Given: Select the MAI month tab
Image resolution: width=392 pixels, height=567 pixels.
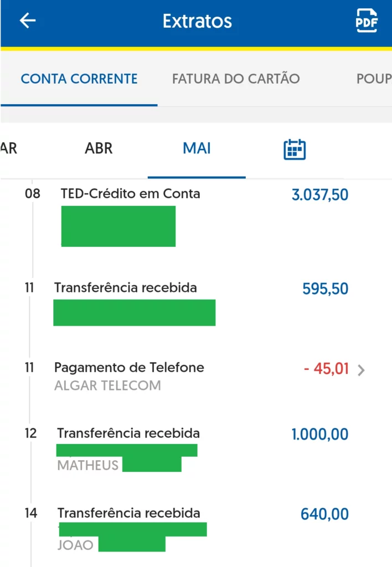Looking at the screenshot, I should [197, 148].
